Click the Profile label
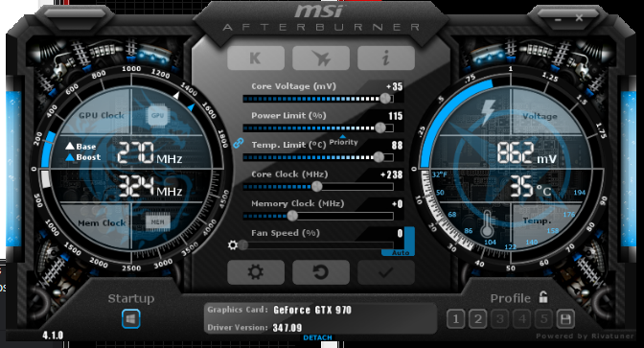Screen dimensions: 644x348 511,298
